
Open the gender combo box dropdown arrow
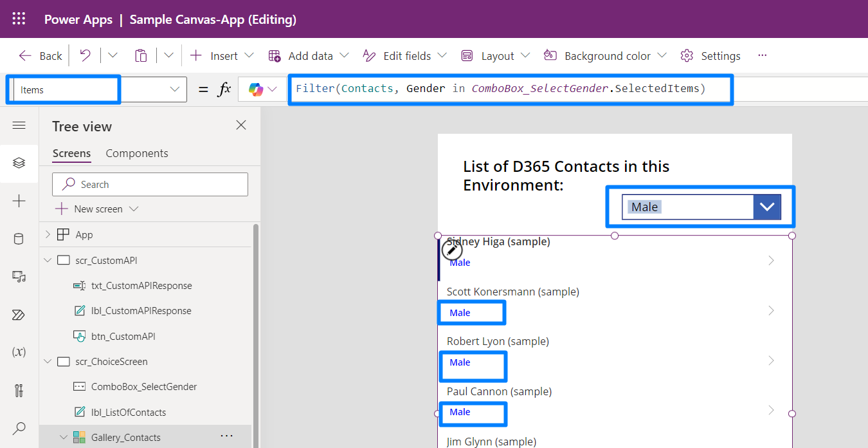tap(766, 207)
